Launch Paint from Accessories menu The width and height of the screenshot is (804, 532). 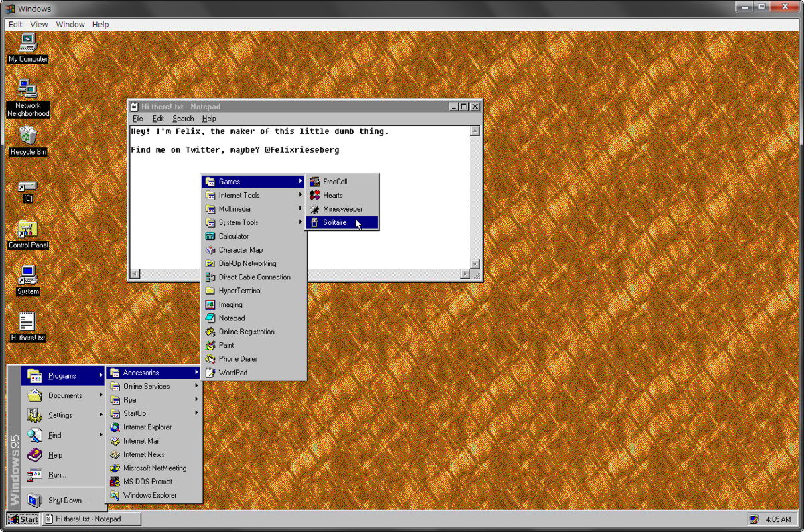(x=253, y=345)
